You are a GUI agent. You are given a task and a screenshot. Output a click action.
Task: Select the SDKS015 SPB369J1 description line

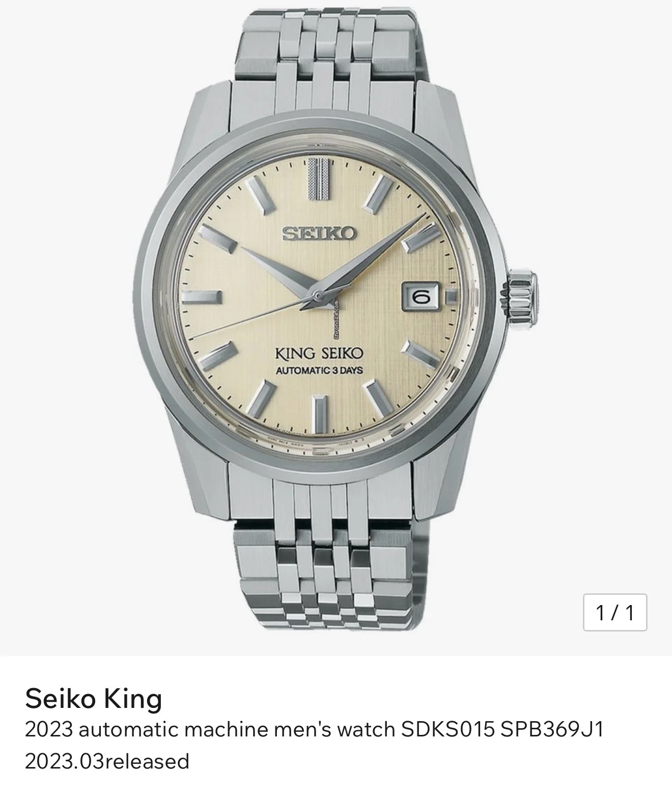tap(314, 730)
